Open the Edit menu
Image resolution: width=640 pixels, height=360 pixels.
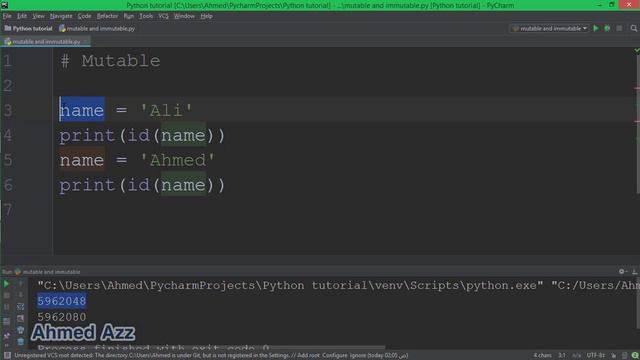click(22, 16)
